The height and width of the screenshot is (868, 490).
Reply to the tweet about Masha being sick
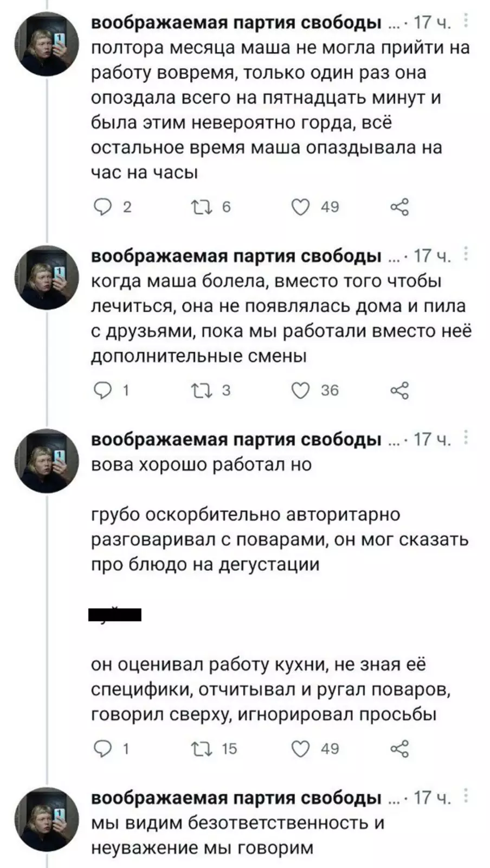point(102,390)
